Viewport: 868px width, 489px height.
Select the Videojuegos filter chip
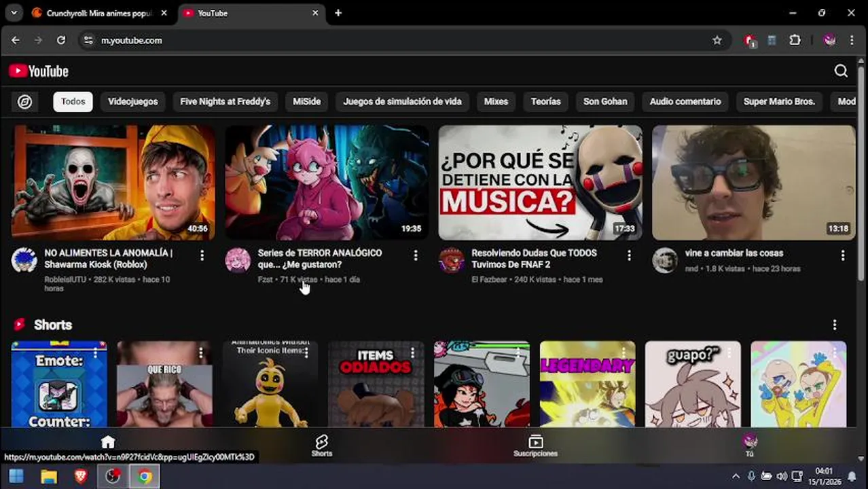pos(132,102)
